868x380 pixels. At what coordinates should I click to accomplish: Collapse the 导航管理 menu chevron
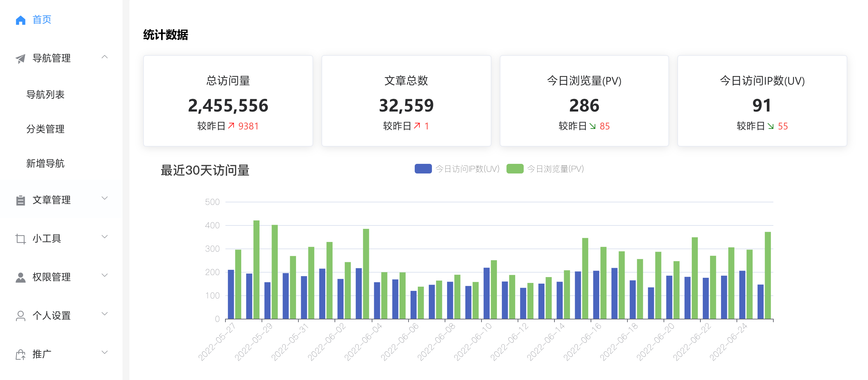point(105,57)
